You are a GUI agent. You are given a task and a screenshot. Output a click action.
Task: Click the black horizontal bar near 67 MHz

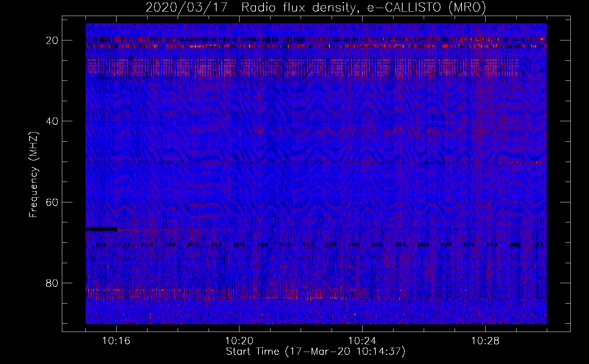point(102,229)
